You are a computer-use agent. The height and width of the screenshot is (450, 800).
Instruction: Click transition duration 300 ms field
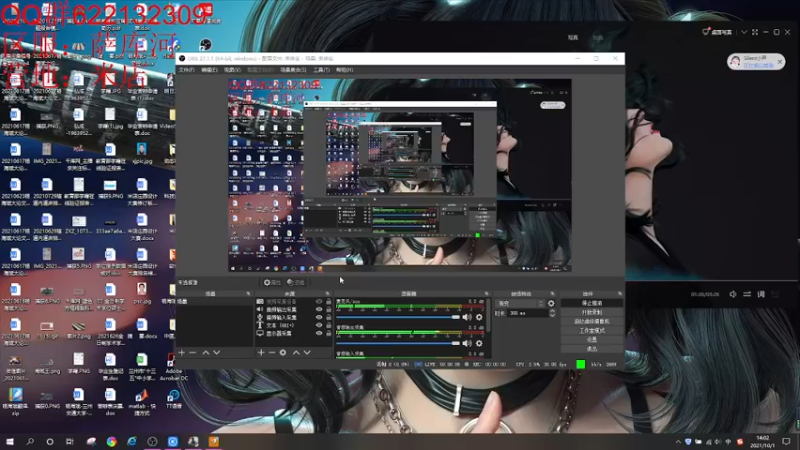click(x=528, y=313)
